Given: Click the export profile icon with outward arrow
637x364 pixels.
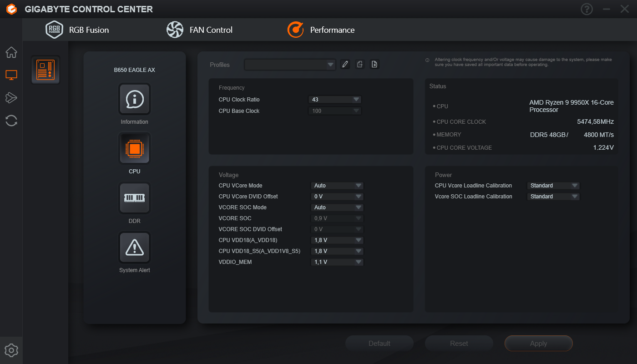Looking at the screenshot, I should (x=360, y=64).
